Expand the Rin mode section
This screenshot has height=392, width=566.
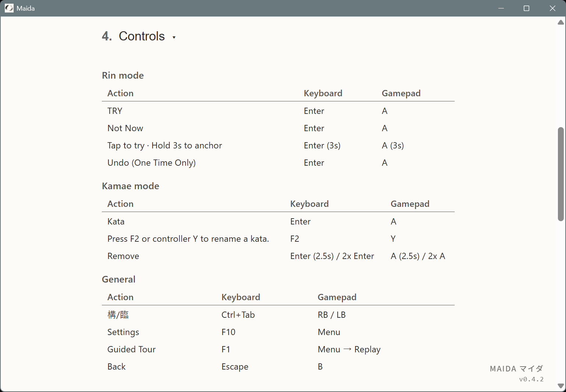[x=123, y=75]
